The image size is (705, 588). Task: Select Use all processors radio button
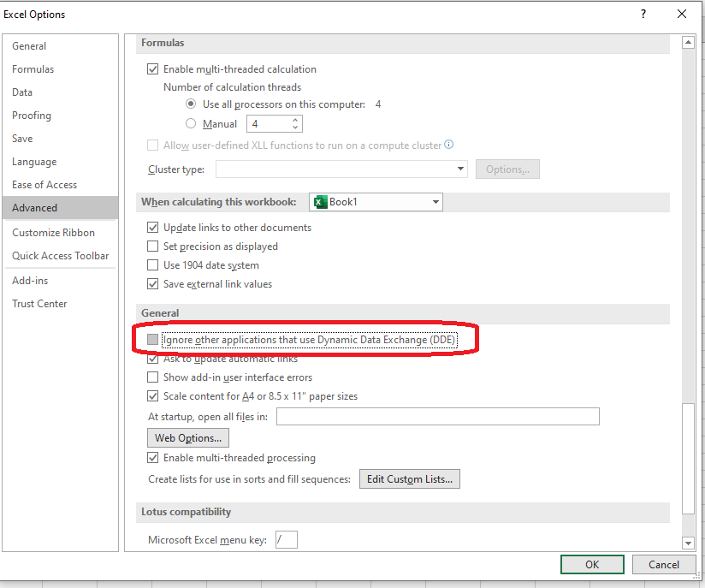point(191,104)
